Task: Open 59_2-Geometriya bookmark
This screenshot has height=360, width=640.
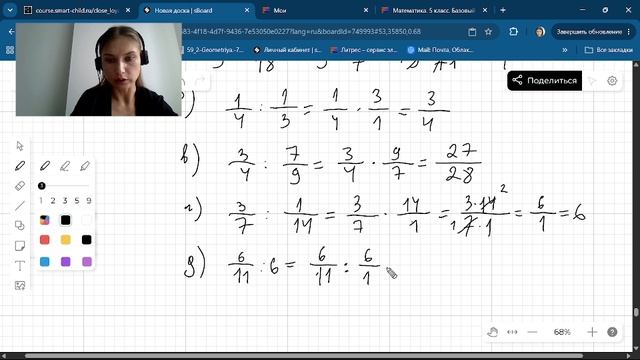Action: (213, 50)
